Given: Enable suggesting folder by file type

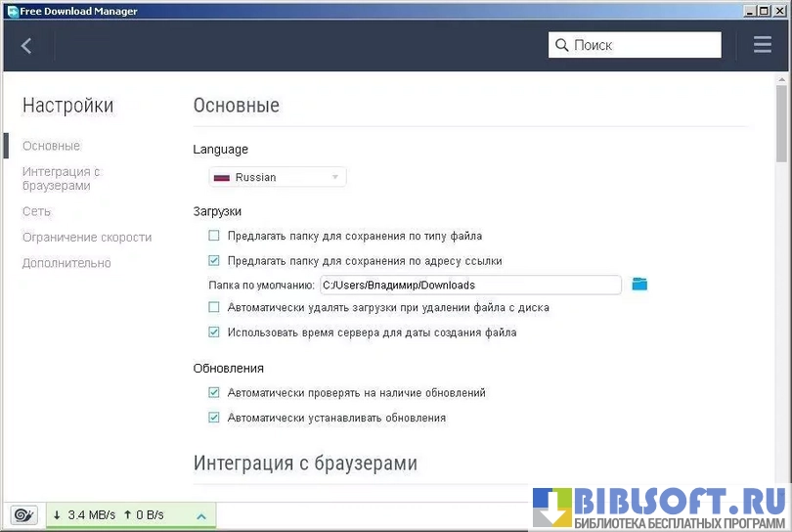Looking at the screenshot, I should [214, 236].
